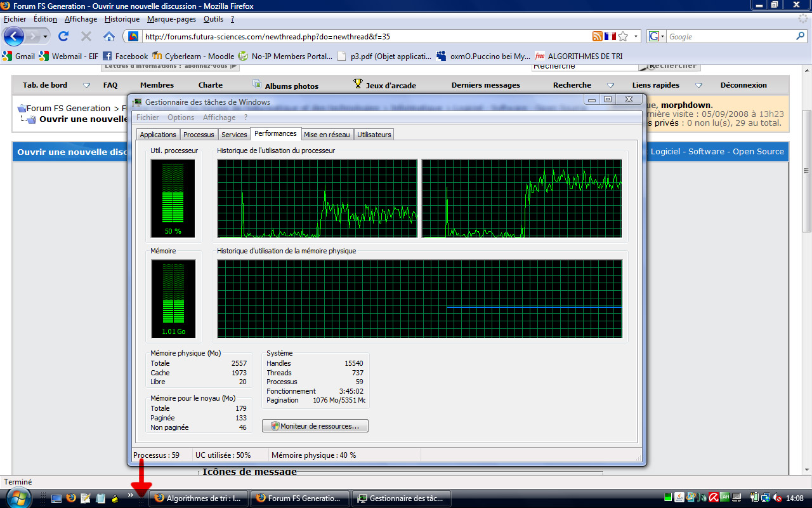812x508 pixels.
Task: Reload the page in Firefox
Action: (x=63, y=36)
